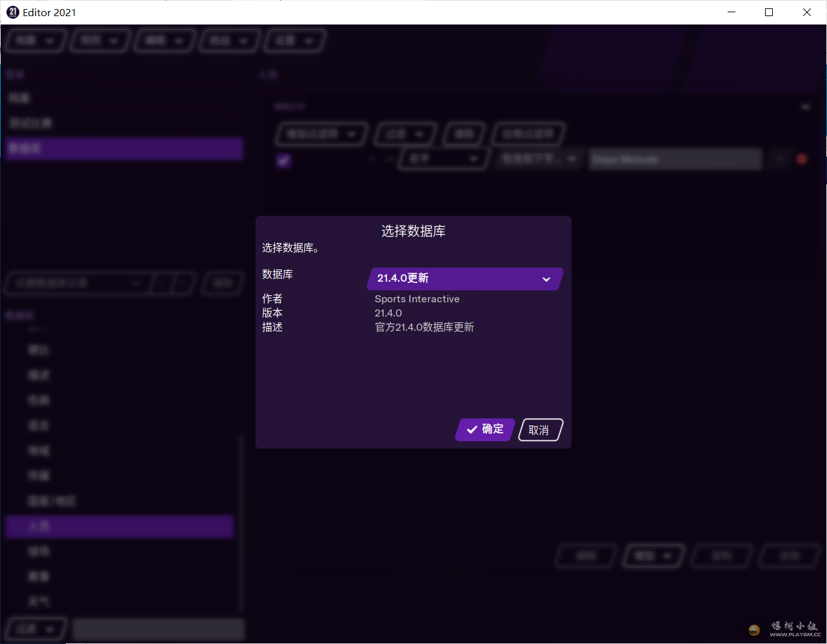The height and width of the screenshot is (644, 827).
Task: Confirm selection with 确定 button
Action: pyautogui.click(x=485, y=429)
